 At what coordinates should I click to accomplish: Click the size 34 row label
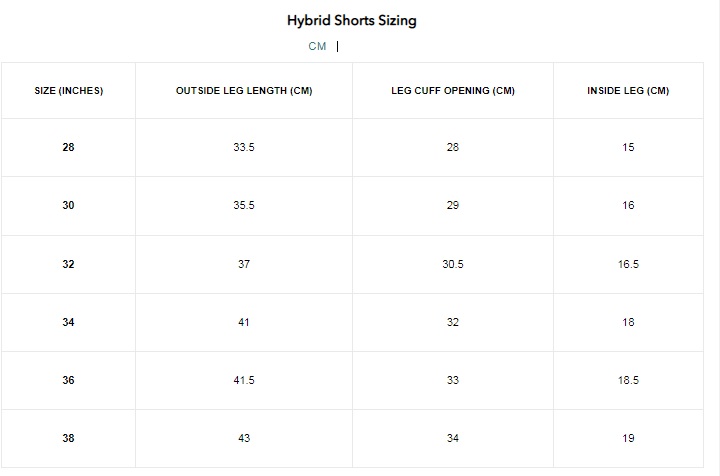[x=68, y=322]
